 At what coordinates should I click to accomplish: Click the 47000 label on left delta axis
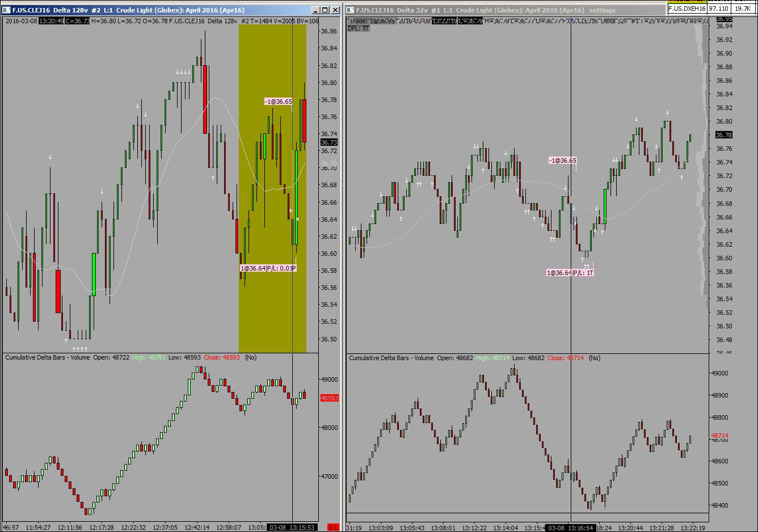(331, 477)
